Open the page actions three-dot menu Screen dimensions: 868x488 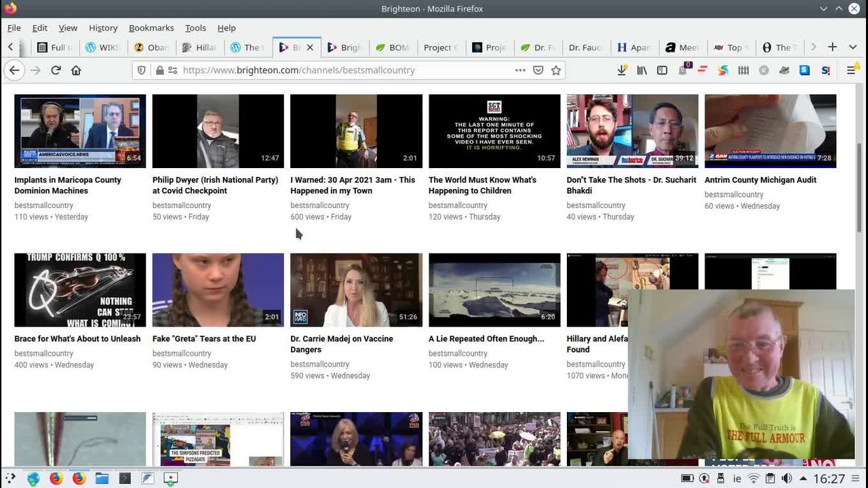(x=520, y=70)
